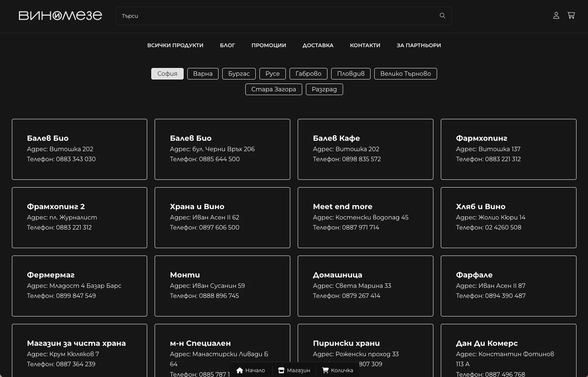
Task: Select the Варна city filter
Action: coord(203,74)
